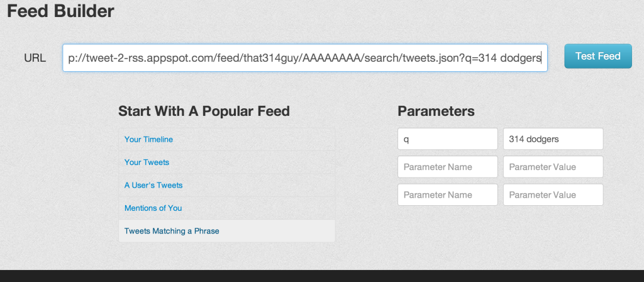Click the Parameters section heading
This screenshot has width=644, height=282.
pos(436,111)
